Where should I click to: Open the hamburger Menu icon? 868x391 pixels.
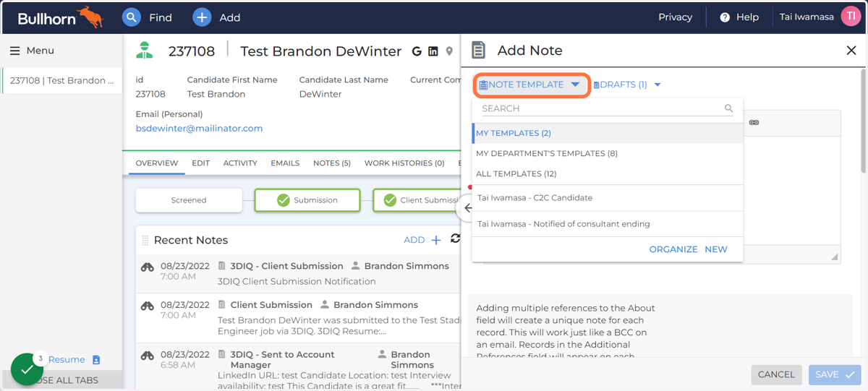click(x=14, y=51)
